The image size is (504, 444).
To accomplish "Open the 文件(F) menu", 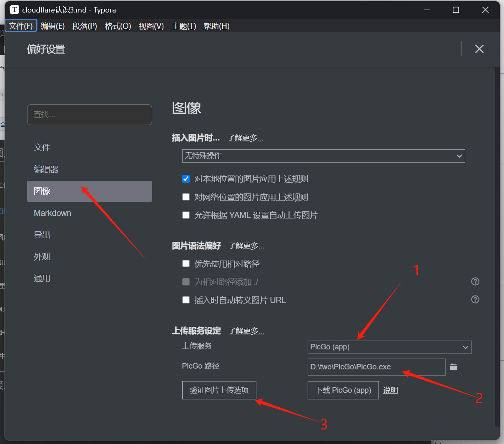I will pos(21,26).
